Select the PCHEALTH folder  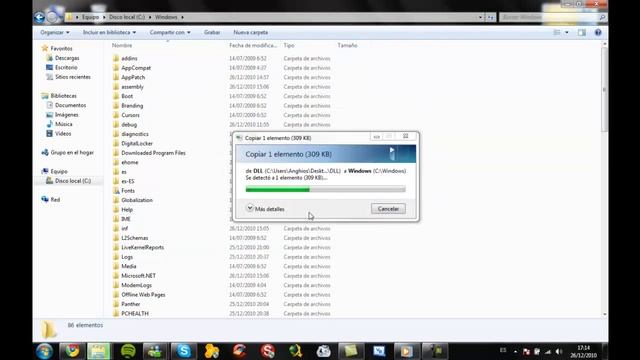pos(135,313)
